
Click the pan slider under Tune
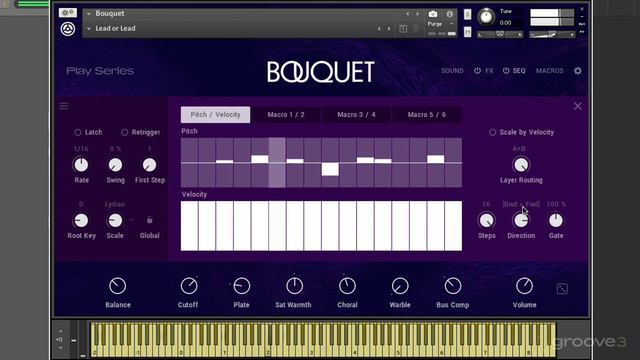500,35
